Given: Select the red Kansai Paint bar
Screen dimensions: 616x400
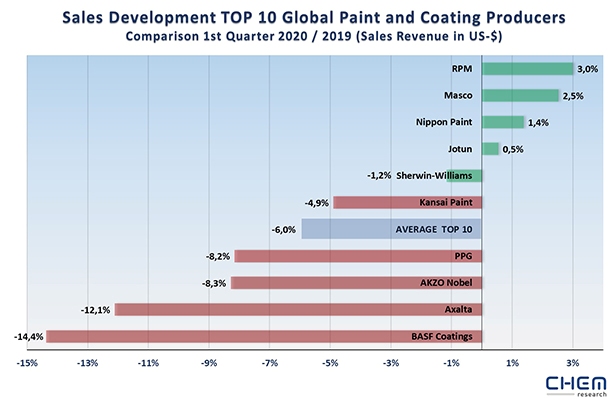Looking at the screenshot, I should tap(407, 202).
